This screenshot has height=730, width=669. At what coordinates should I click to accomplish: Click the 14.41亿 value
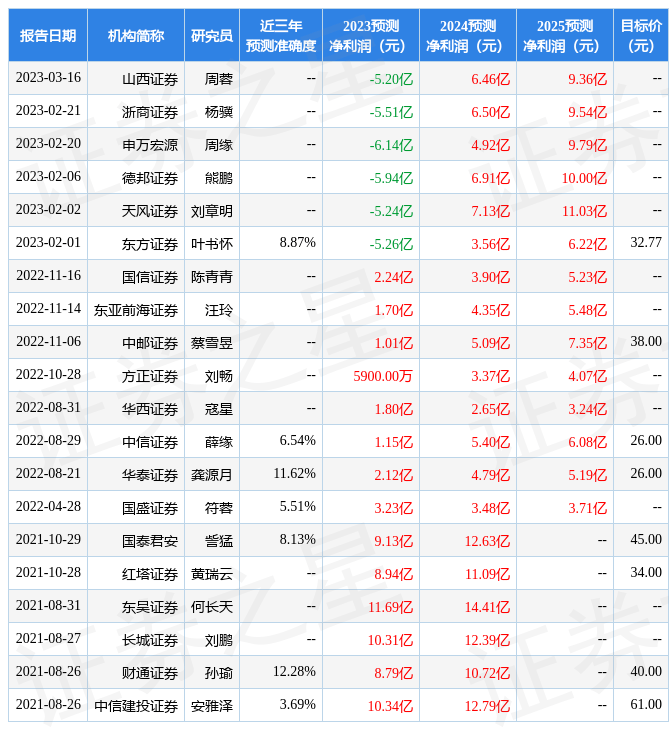[487, 608]
